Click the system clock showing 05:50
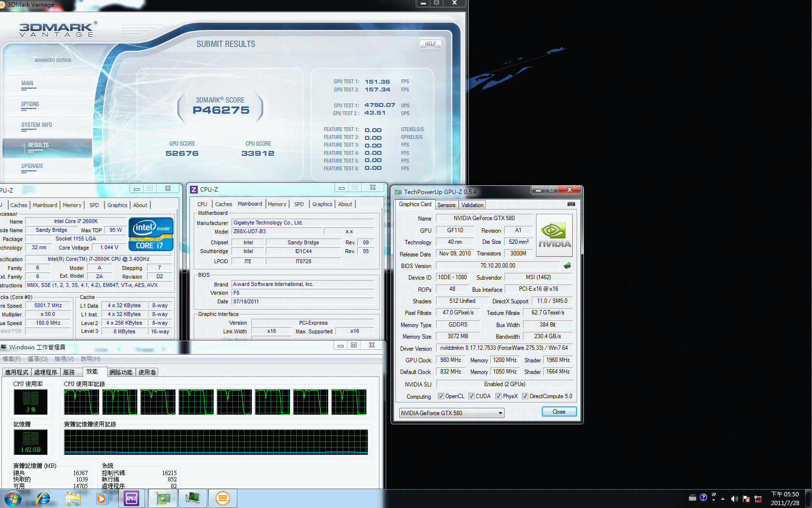 [x=785, y=498]
